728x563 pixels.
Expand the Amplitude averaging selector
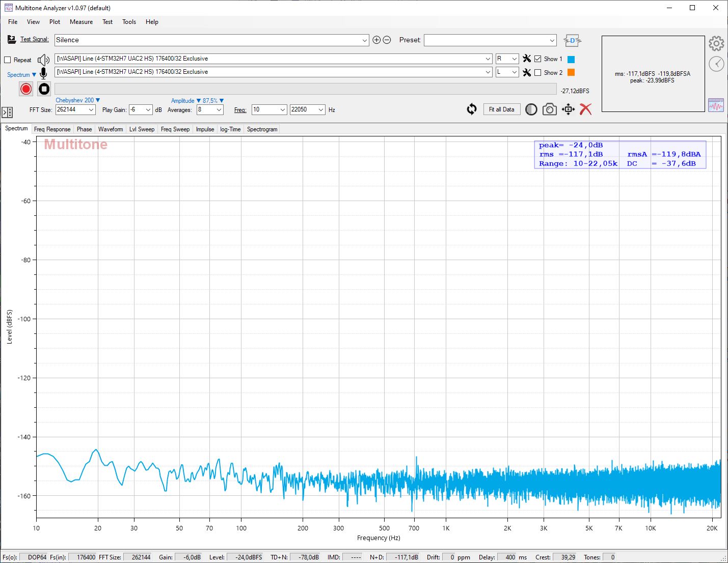pyautogui.click(x=185, y=101)
